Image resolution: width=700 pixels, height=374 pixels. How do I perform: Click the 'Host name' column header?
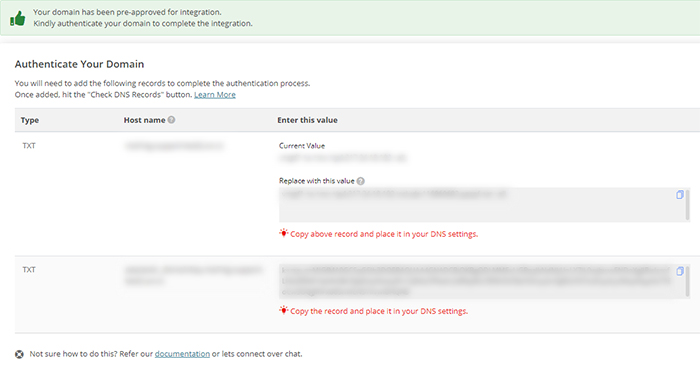[x=144, y=120]
